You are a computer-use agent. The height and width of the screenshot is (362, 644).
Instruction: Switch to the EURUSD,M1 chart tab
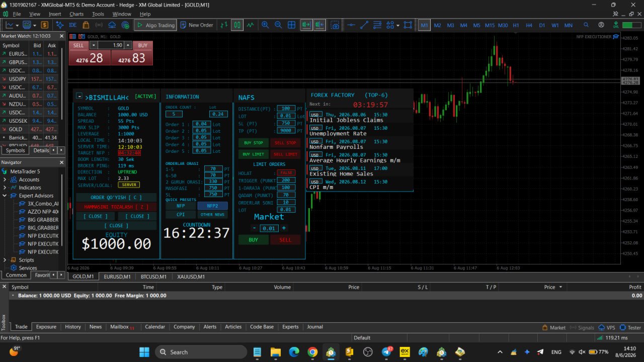click(117, 277)
